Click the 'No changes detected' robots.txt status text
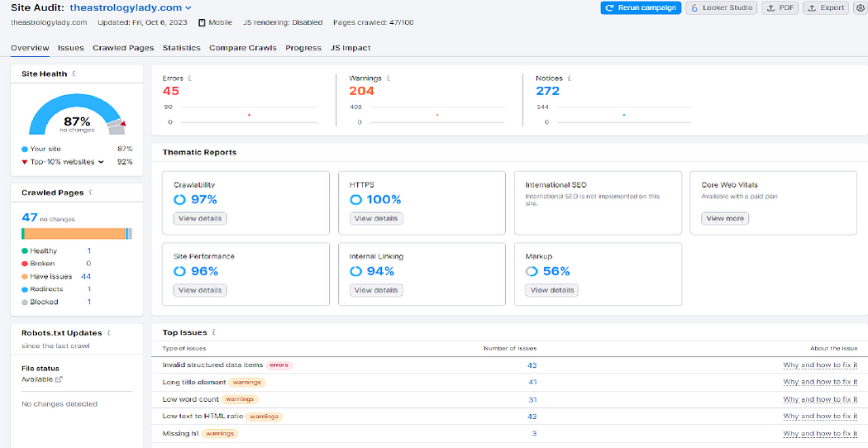The width and height of the screenshot is (868, 448). (60, 403)
